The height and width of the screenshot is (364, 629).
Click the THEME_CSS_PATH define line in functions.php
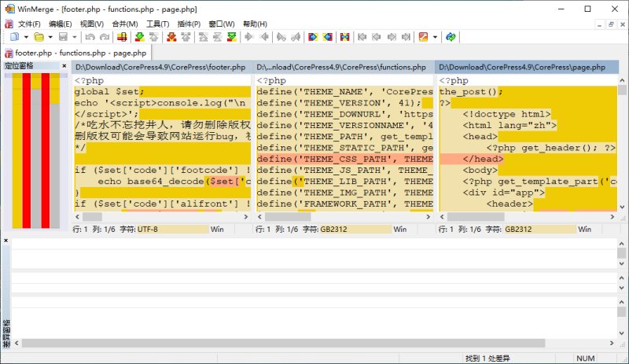344,159
